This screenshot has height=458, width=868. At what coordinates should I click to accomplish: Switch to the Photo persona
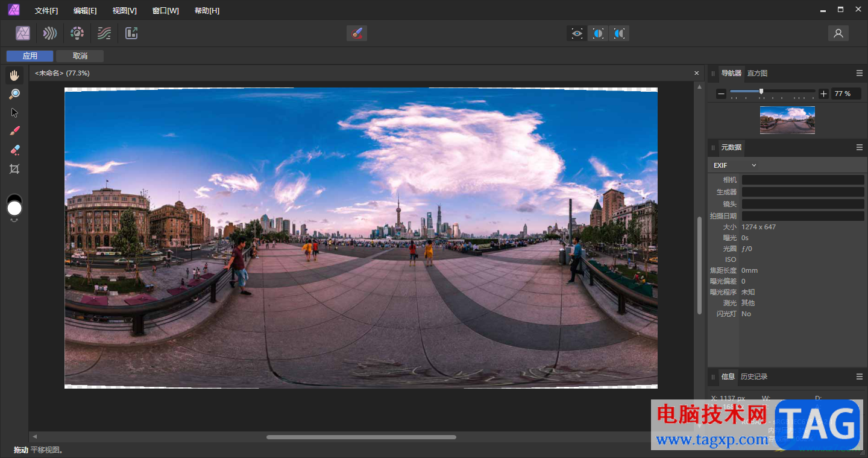(23, 33)
